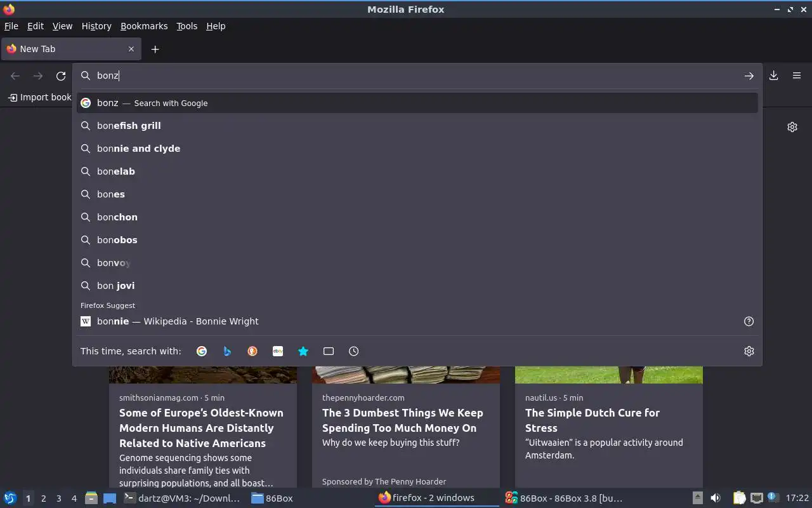Open 'firefox - 2 windows' taskbar entry
The width and height of the screenshot is (812, 508).
point(436,498)
